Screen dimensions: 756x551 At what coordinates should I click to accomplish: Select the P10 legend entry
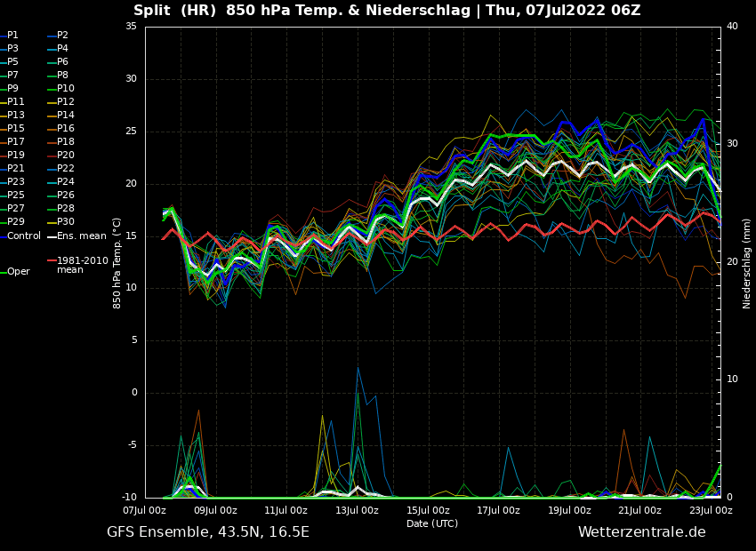(66, 89)
